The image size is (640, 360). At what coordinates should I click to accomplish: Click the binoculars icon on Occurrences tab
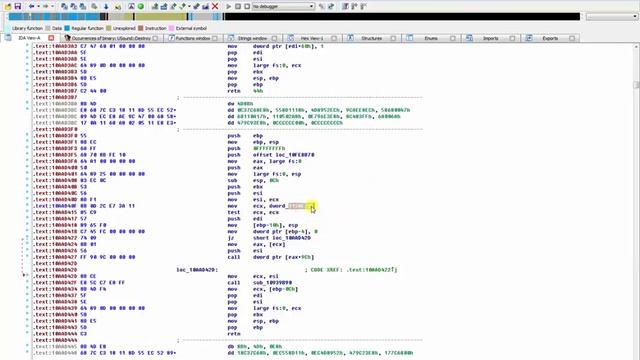[67, 38]
